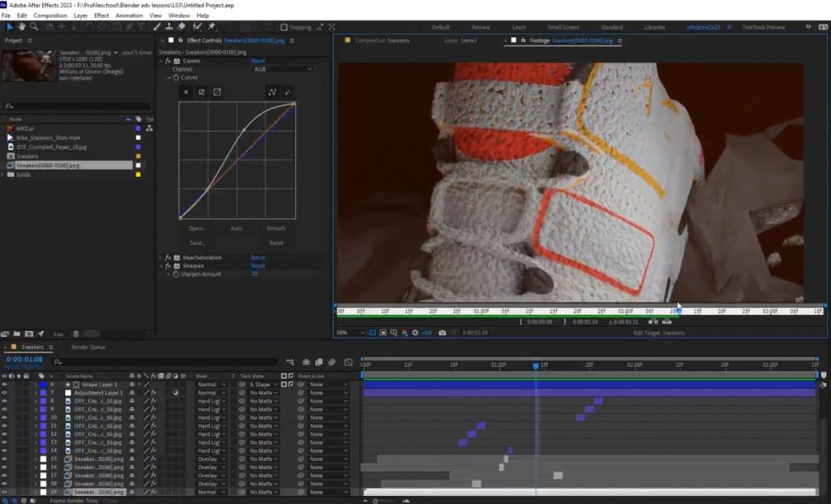
Task: Toggle Curves effect fx switch
Action: click(169, 61)
